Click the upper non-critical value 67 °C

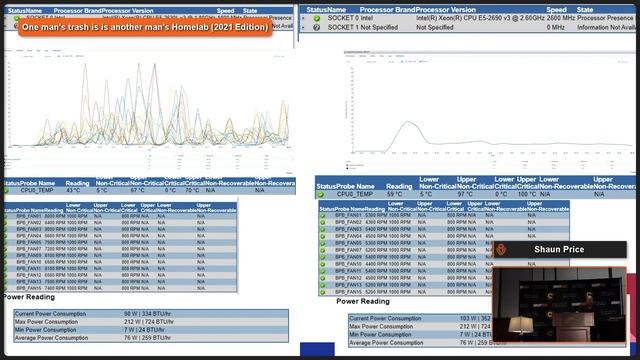tap(137, 190)
